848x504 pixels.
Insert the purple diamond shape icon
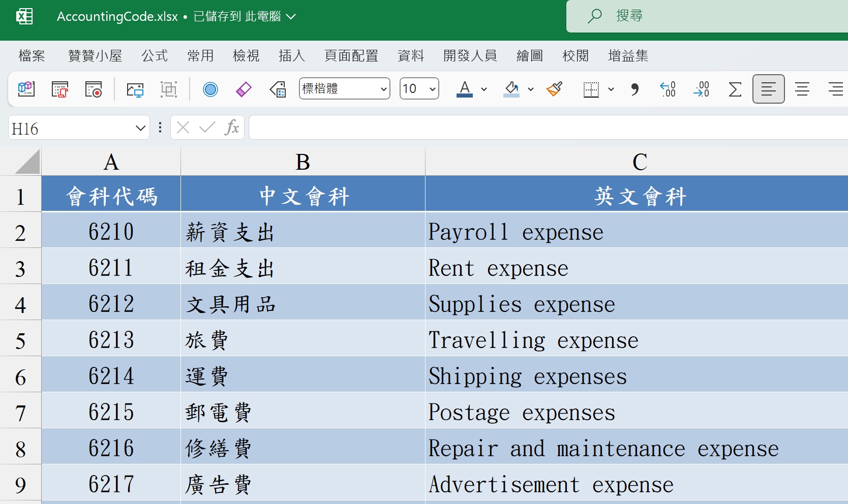[x=244, y=89]
